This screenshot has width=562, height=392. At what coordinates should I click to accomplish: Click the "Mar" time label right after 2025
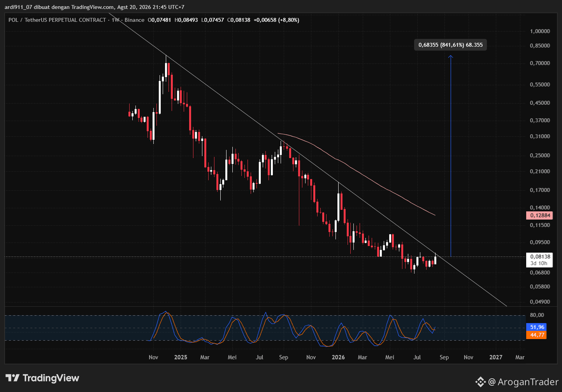205,357
